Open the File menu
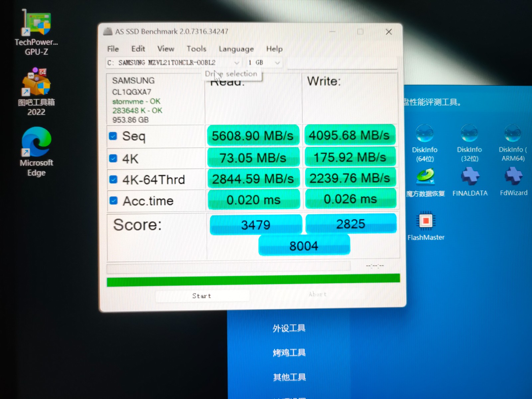The width and height of the screenshot is (532, 399). tap(113, 49)
